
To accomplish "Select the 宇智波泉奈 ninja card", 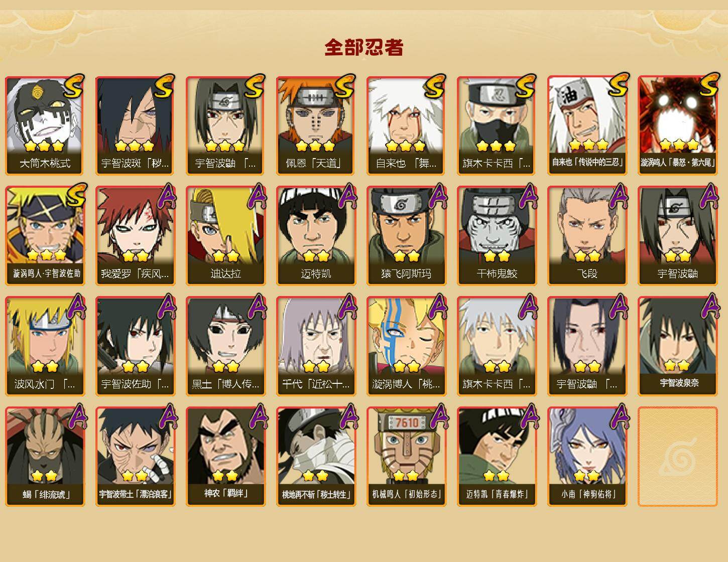I will pyautogui.click(x=678, y=346).
